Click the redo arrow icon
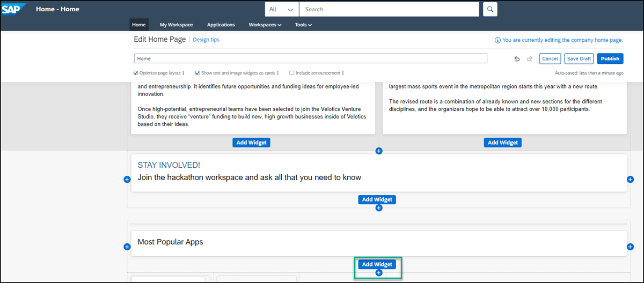 point(530,58)
